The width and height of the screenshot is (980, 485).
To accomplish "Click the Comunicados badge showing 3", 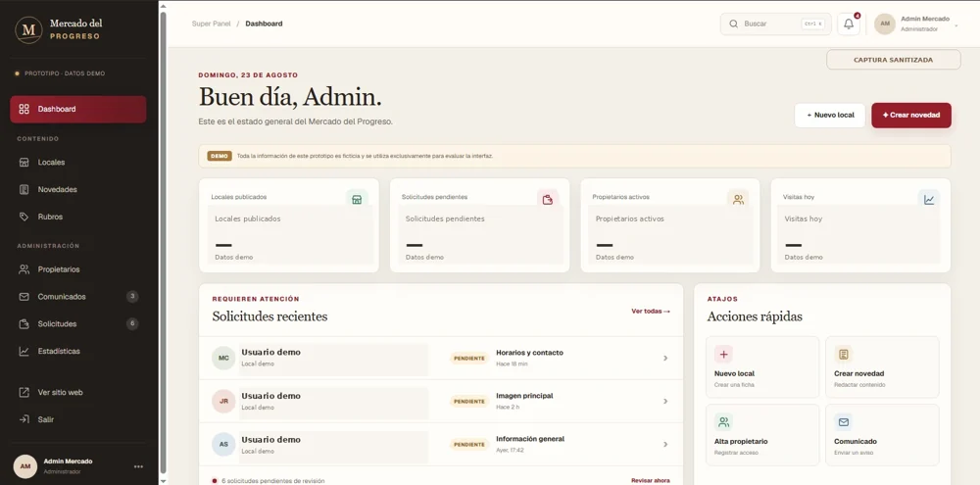I will (132, 296).
